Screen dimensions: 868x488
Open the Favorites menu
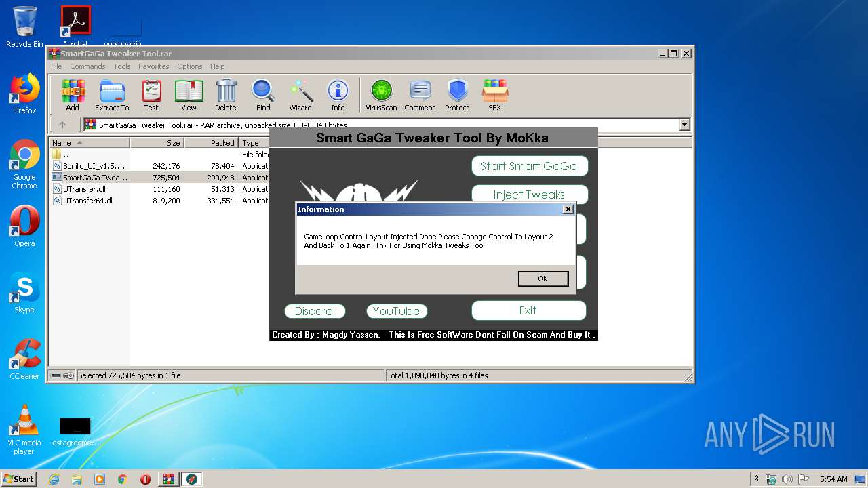coord(154,66)
